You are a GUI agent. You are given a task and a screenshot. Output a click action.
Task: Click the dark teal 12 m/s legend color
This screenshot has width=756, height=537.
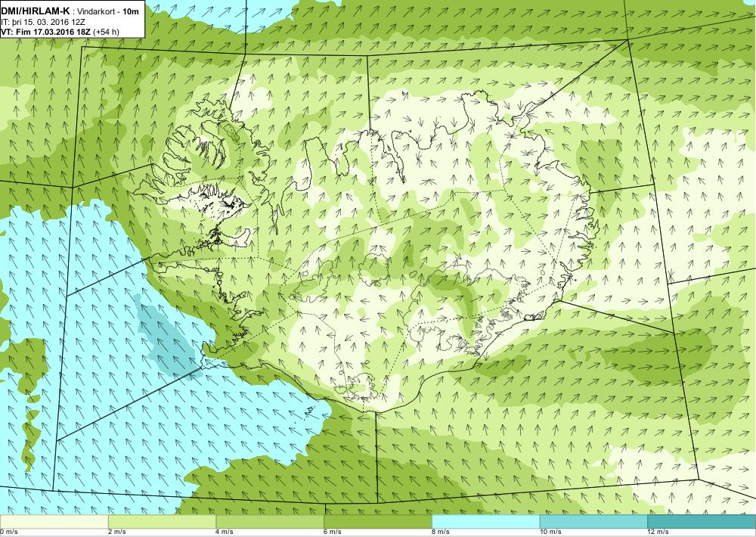(x=702, y=522)
